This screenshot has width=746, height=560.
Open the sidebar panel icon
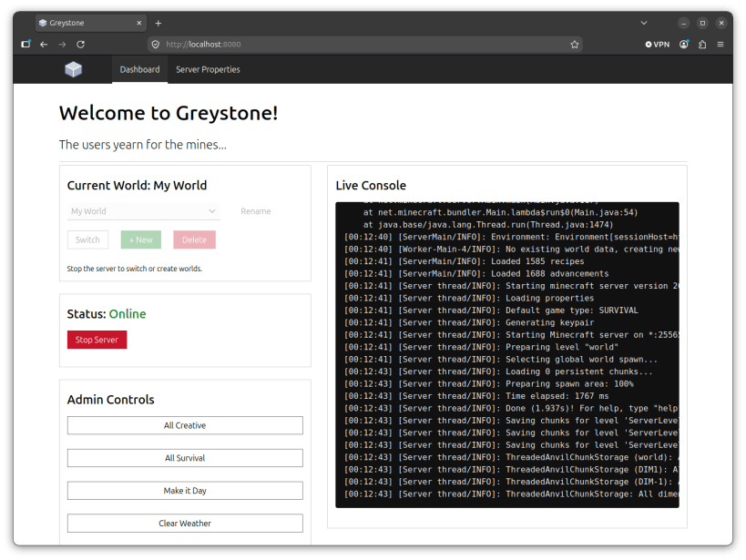tap(26, 45)
